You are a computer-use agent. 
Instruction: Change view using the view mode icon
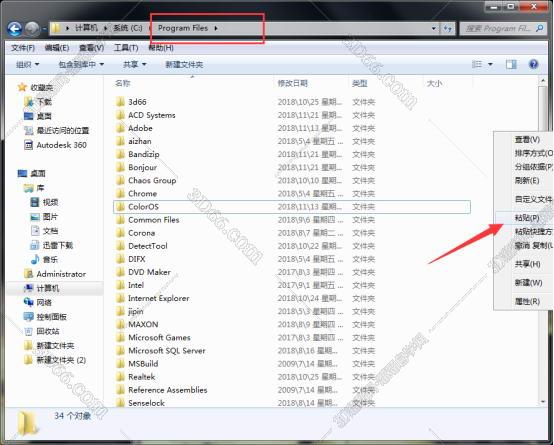477,64
